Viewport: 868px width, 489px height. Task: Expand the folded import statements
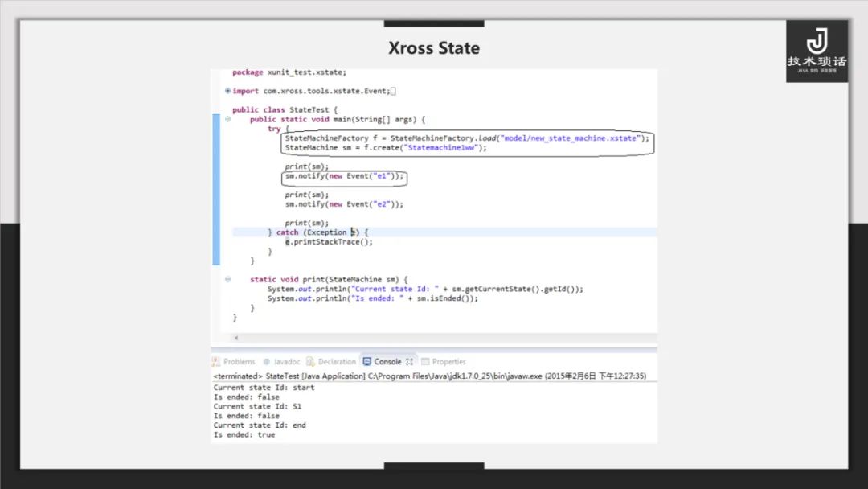(x=227, y=91)
